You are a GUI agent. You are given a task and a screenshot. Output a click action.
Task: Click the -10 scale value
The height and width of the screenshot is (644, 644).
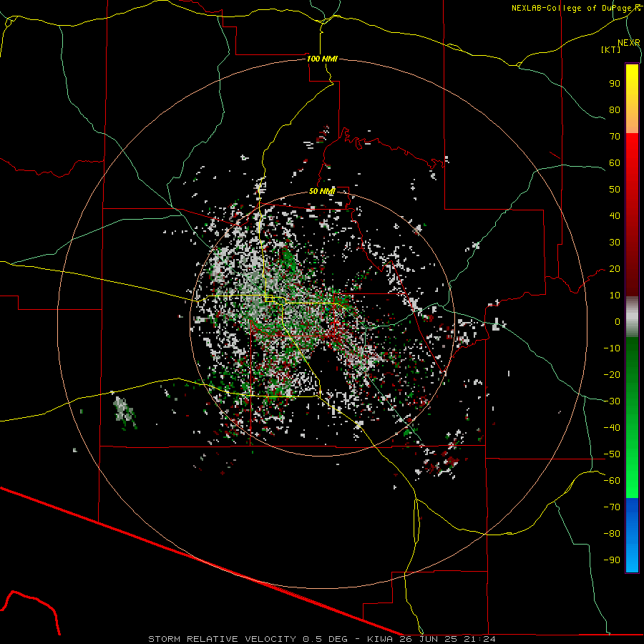612,348
